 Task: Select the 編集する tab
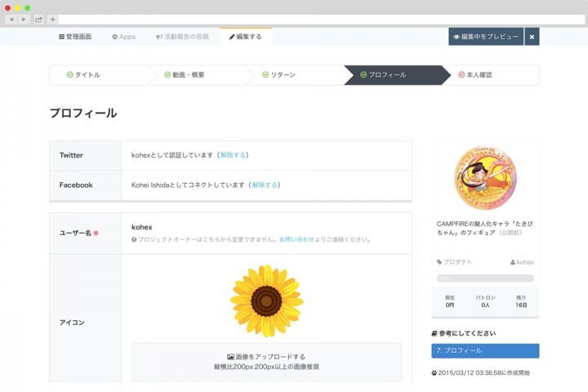(246, 37)
